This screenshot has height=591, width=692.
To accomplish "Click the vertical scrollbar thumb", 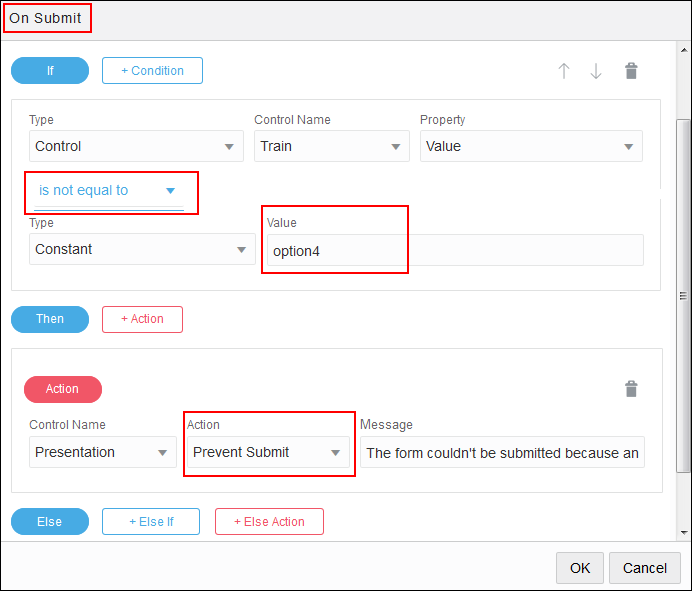I will pyautogui.click(x=684, y=296).
